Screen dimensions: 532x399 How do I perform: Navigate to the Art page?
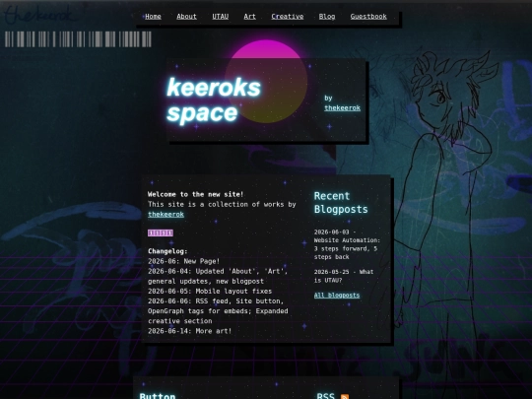pyautogui.click(x=249, y=17)
